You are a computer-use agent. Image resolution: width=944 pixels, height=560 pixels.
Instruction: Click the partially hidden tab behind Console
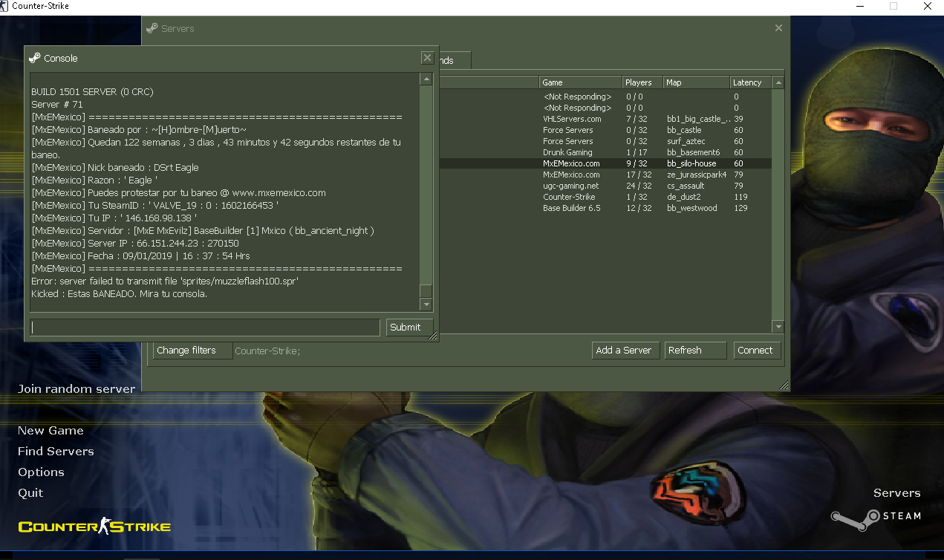(x=455, y=60)
